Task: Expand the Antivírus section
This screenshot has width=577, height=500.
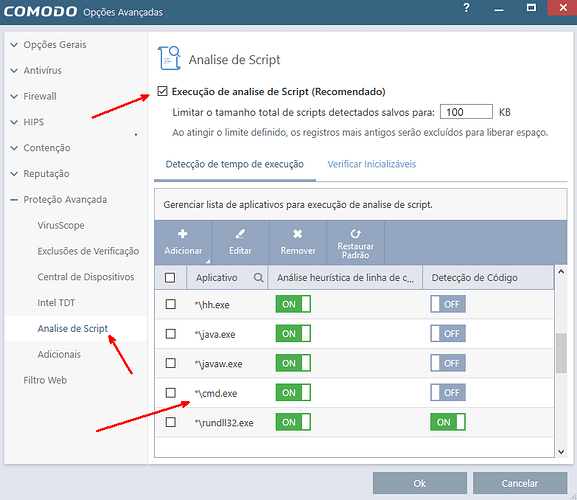Action: [x=14, y=71]
